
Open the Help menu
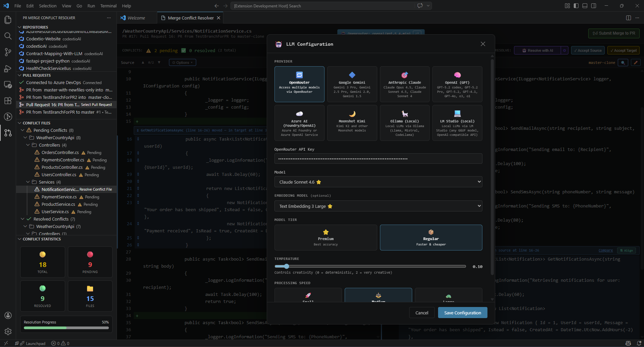pyautogui.click(x=126, y=6)
